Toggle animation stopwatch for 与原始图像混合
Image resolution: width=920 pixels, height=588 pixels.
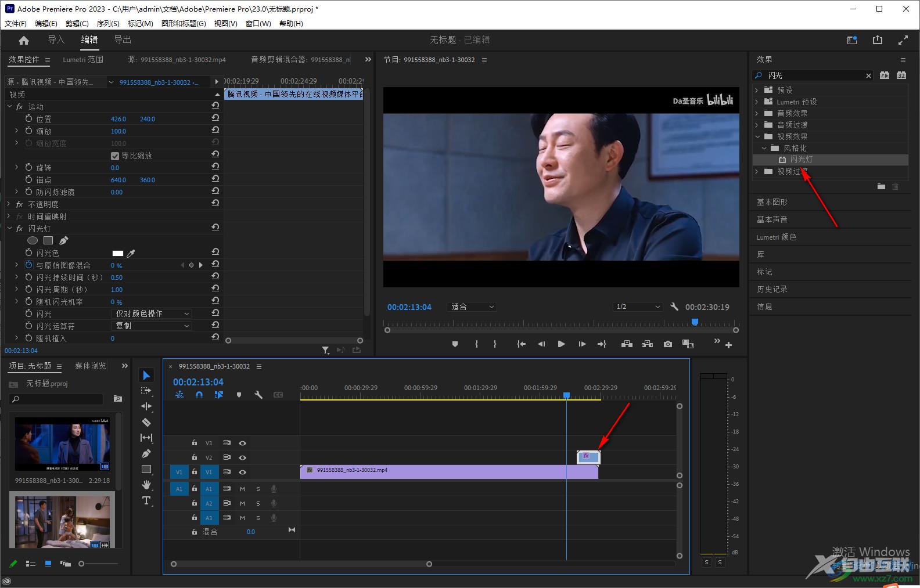click(x=28, y=265)
